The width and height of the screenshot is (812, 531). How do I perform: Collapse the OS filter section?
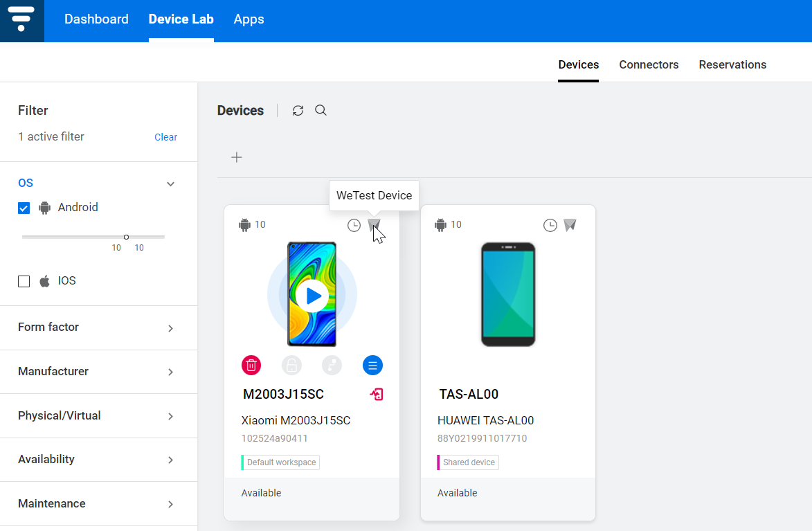(x=170, y=183)
